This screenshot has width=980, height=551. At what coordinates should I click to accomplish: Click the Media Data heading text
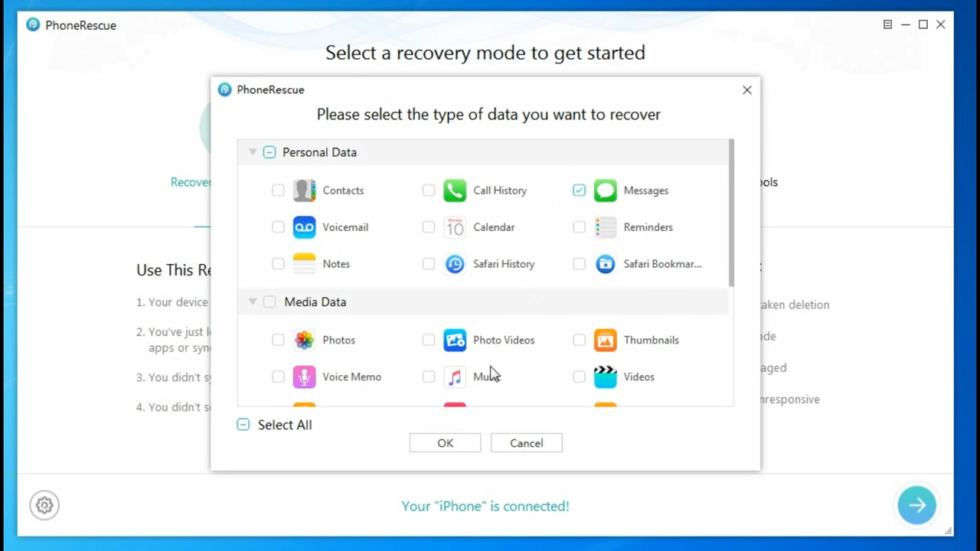[x=315, y=302]
